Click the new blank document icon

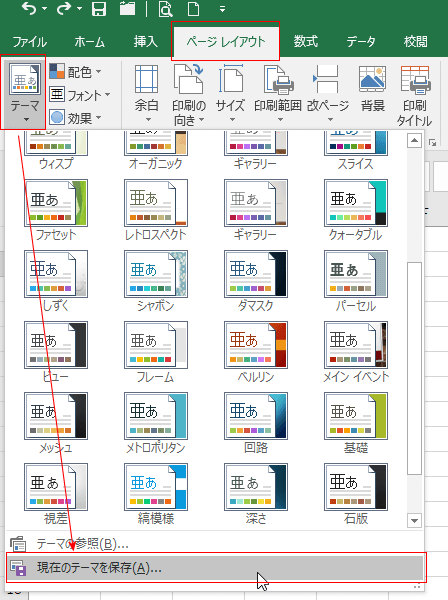(x=193, y=9)
